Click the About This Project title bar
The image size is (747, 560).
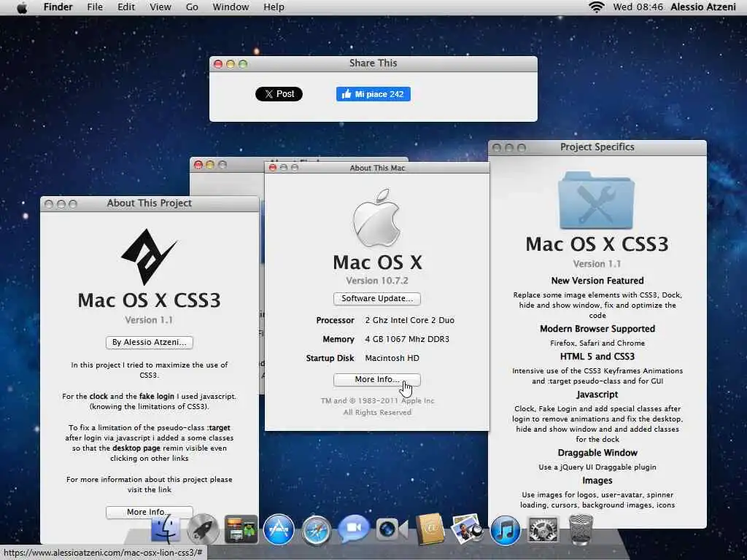tap(150, 204)
